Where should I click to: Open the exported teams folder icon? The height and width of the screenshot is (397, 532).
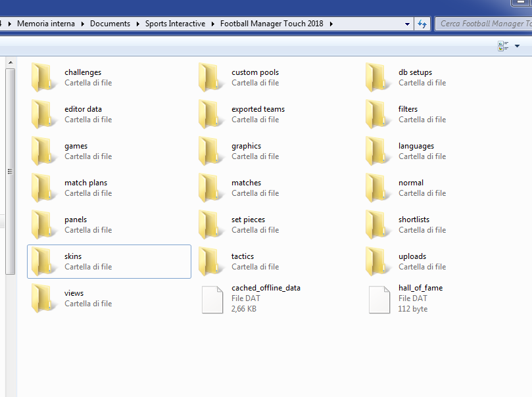[x=210, y=114]
